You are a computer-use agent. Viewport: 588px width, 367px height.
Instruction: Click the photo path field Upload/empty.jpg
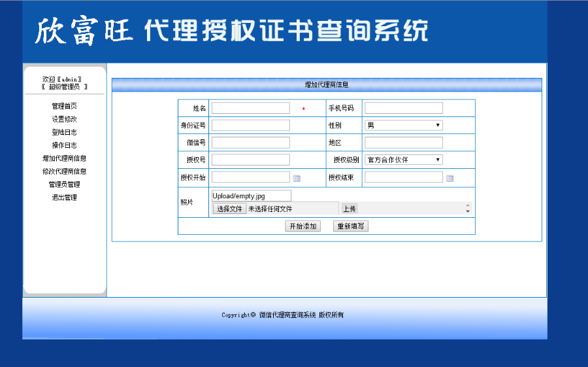click(x=252, y=196)
